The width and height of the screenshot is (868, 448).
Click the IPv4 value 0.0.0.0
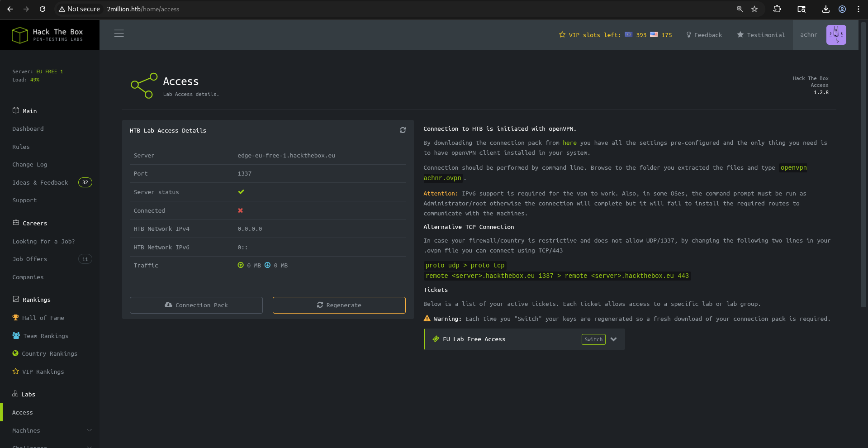(250, 229)
